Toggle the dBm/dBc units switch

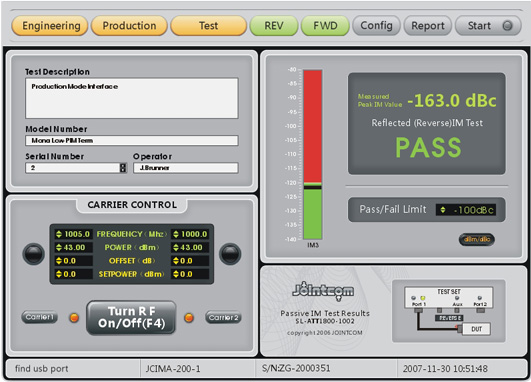477,239
